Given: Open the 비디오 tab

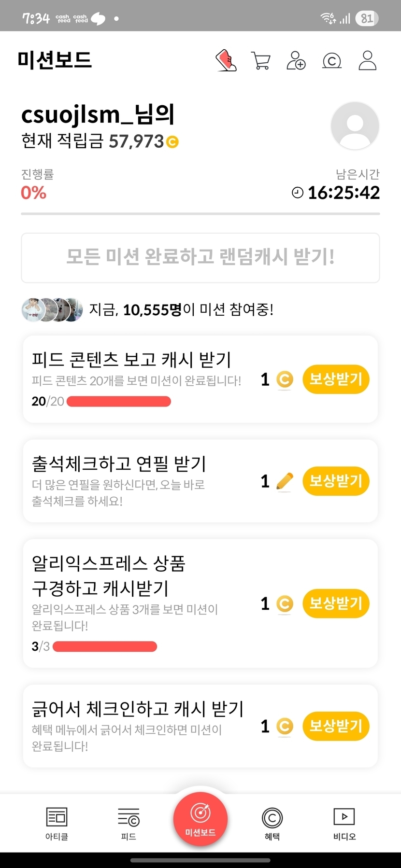Looking at the screenshot, I should (x=344, y=823).
